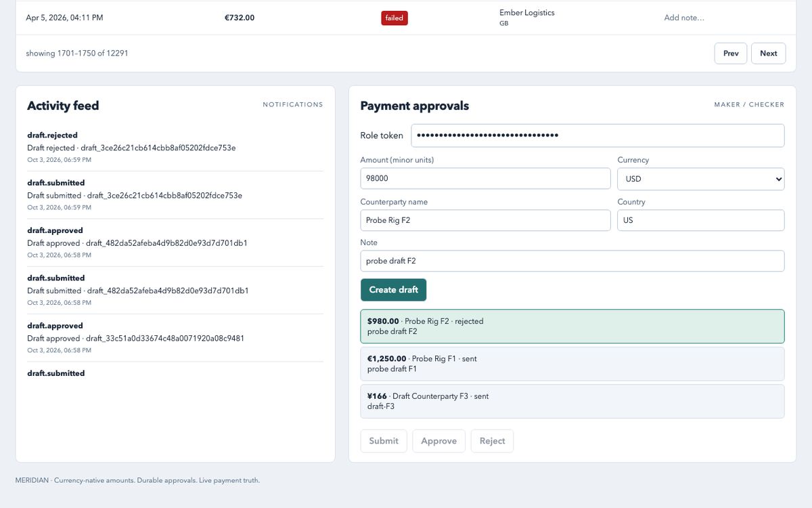The image size is (812, 508).
Task: Click the NOTIFICATIONS label in Activity feed
Action: (x=293, y=104)
